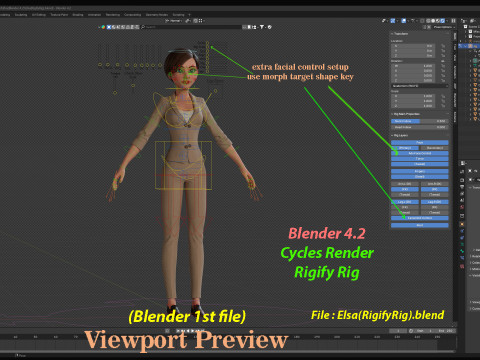
Task: Open the Tool properties tab icon
Action: (x=462, y=172)
